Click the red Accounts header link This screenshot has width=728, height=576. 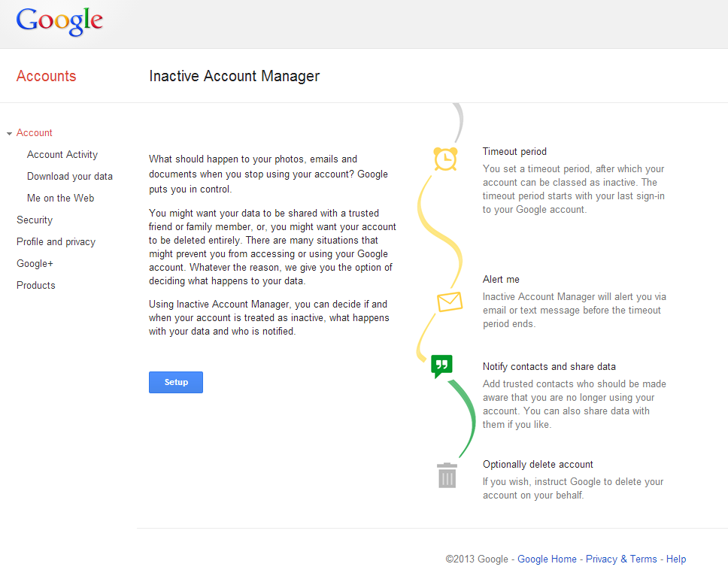pyautogui.click(x=46, y=76)
